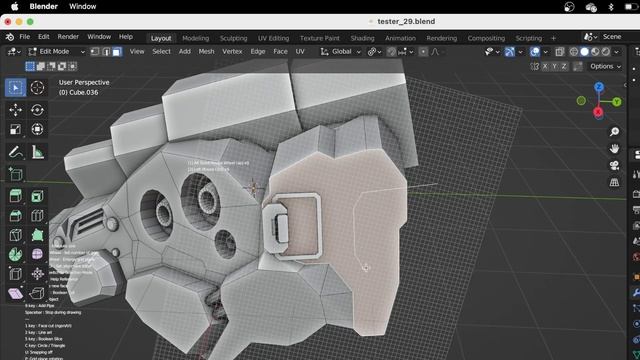Pick the Extrude Region tool
This screenshot has width=640, height=360.
click(x=16, y=196)
